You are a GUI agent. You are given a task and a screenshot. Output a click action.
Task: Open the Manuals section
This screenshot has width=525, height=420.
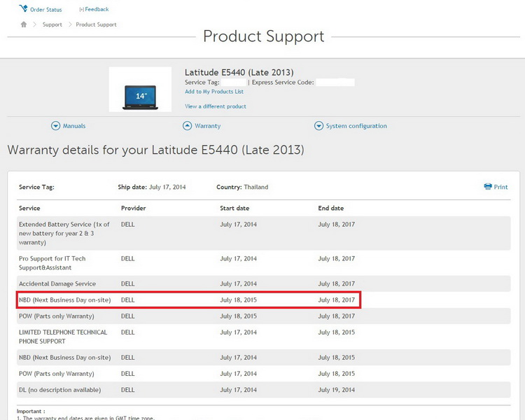(74, 126)
